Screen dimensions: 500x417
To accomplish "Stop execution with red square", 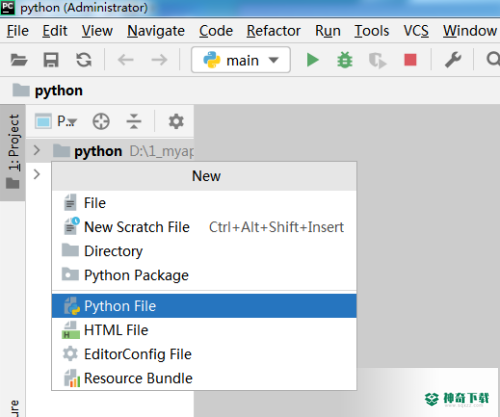I will [x=410, y=60].
